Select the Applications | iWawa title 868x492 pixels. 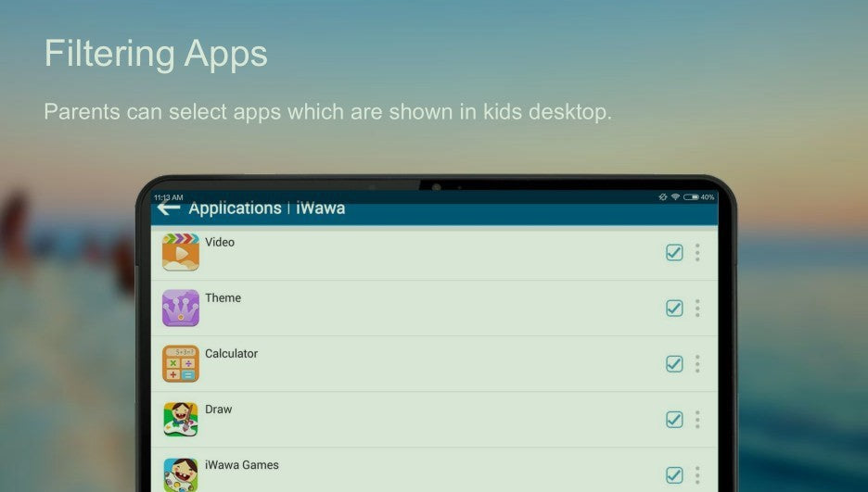click(266, 208)
